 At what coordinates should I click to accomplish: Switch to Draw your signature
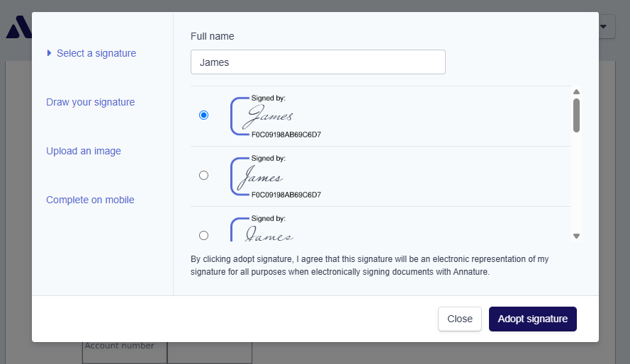[x=91, y=102]
